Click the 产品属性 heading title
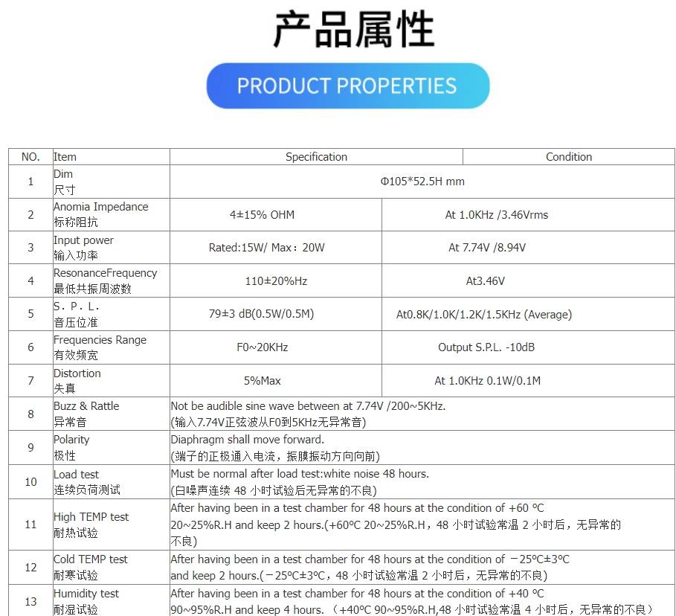This screenshot has width=676, height=616. [353, 30]
